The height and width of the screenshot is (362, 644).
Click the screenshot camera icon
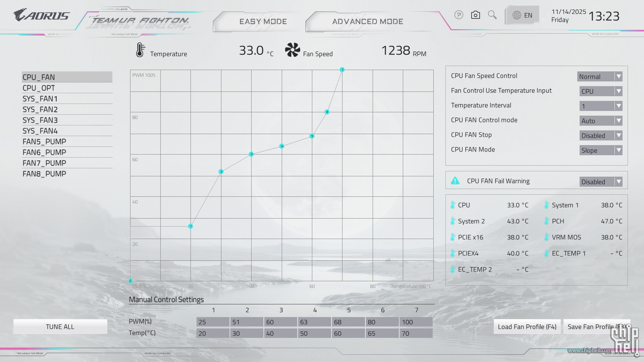[475, 15]
